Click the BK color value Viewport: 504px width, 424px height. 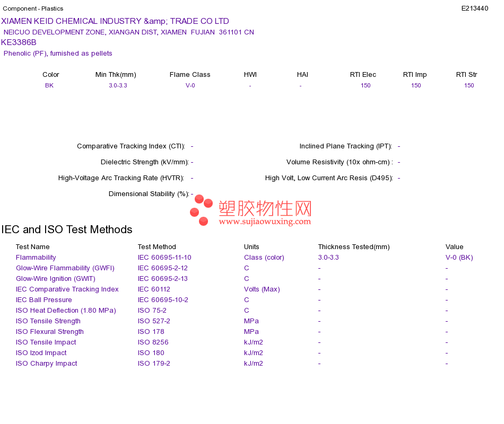pyautogui.click(x=49, y=85)
